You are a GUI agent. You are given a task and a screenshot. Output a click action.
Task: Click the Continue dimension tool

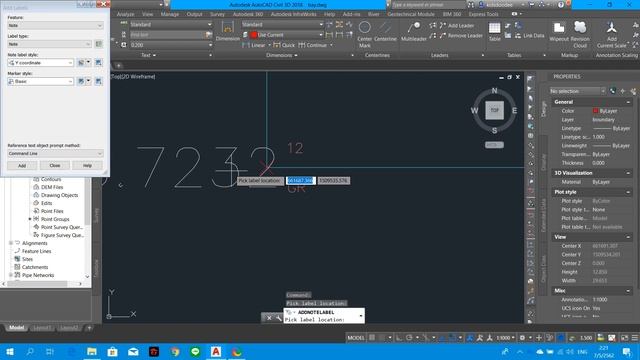pos(313,45)
